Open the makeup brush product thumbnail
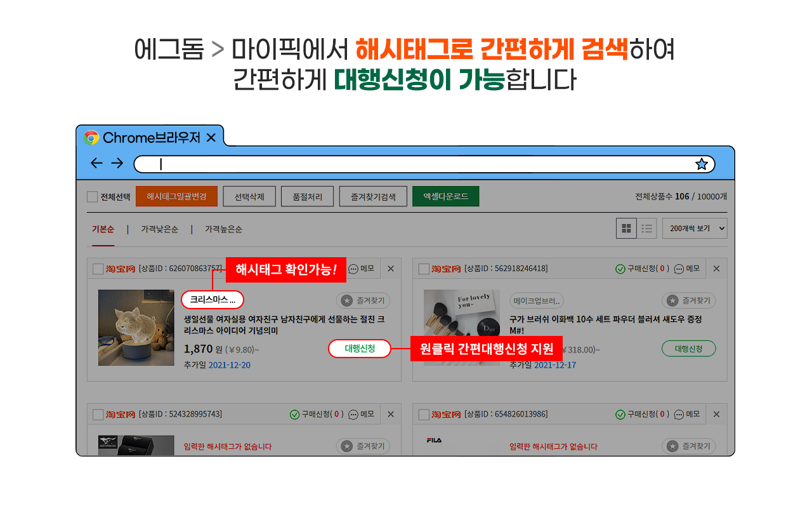 click(462, 328)
